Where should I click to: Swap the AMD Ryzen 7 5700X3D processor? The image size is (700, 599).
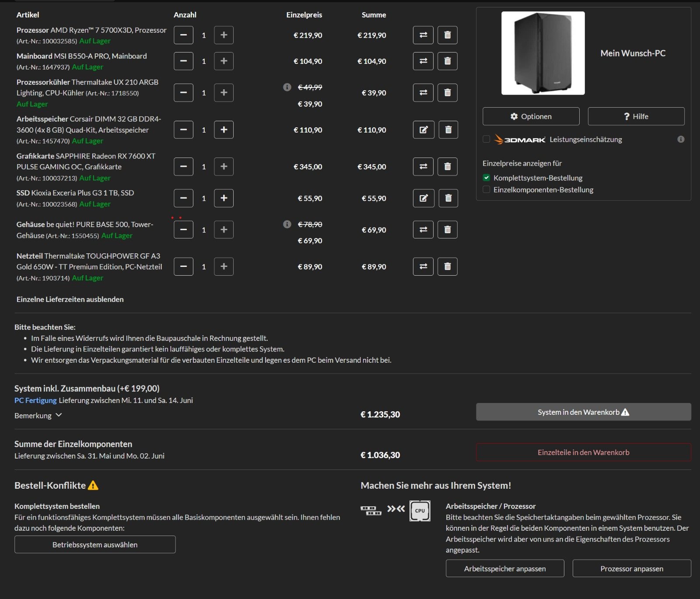click(x=423, y=35)
